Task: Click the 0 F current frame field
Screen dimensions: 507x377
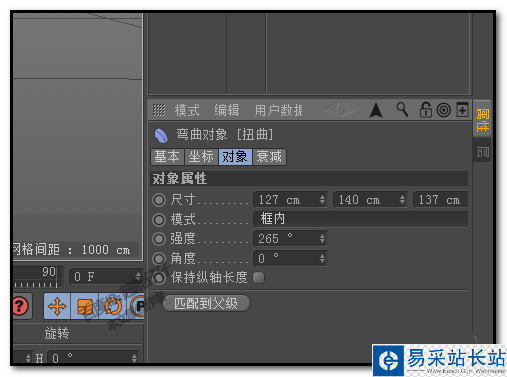Action: pyautogui.click(x=106, y=276)
